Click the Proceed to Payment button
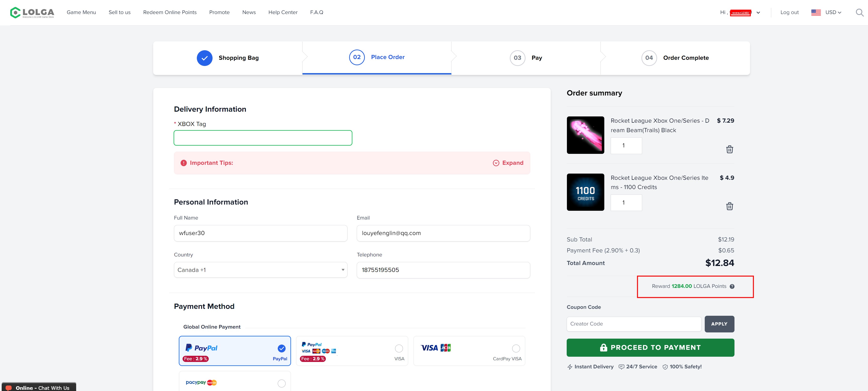Image resolution: width=868 pixels, height=391 pixels. (x=650, y=347)
